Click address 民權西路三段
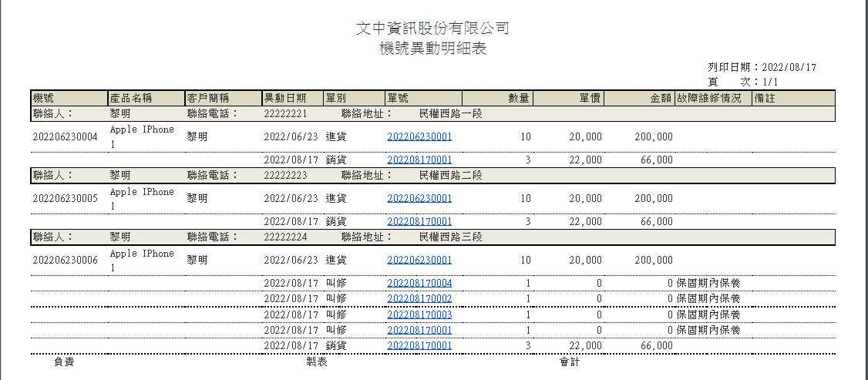The image size is (868, 380). click(451, 237)
